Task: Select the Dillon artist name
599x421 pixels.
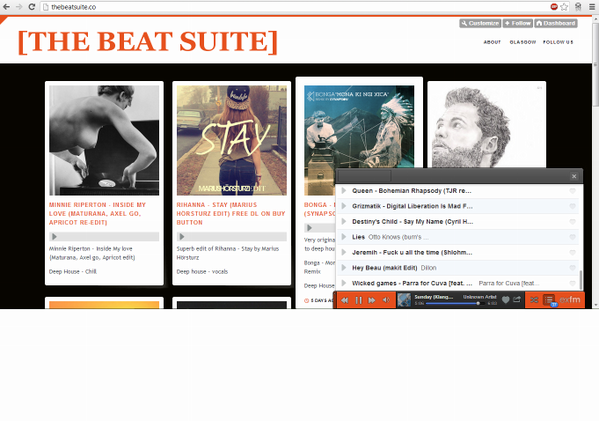Action: [x=428, y=268]
